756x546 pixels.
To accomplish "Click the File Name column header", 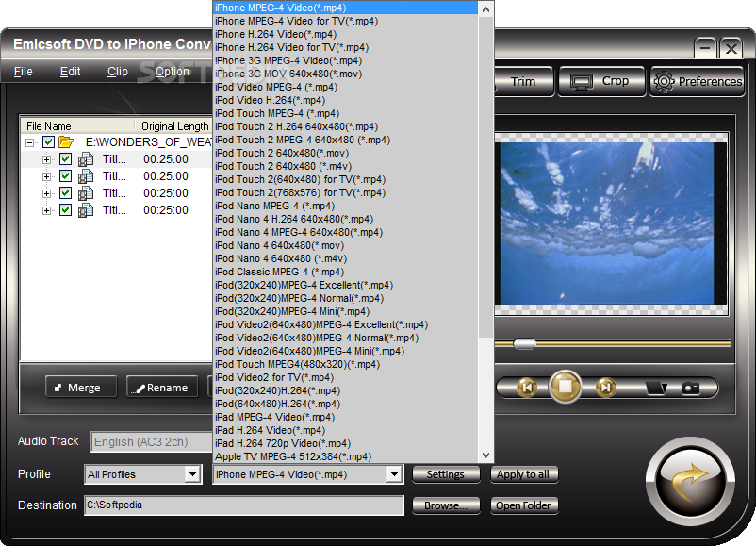I will pos(77,125).
